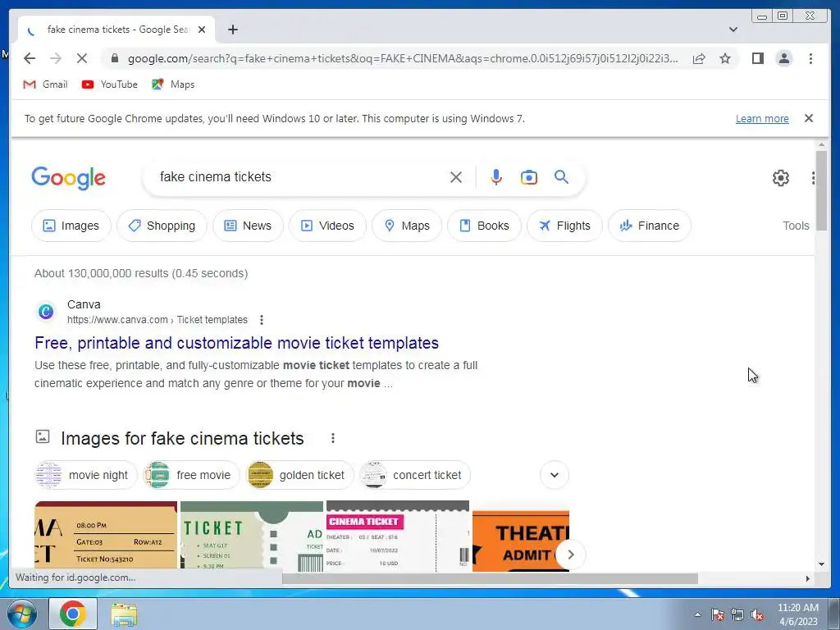Screen dimensions: 840x630
Task: Open the Gmail bookmark
Action: pos(46,84)
